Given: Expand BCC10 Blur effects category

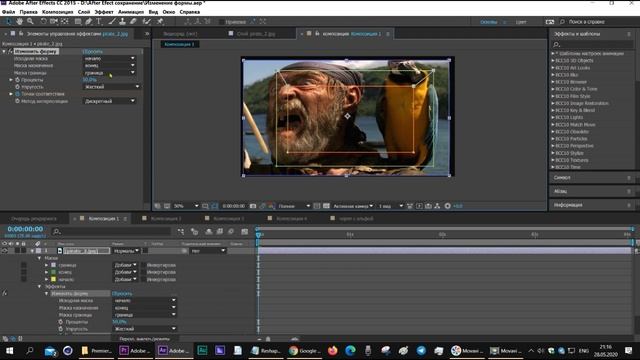Looking at the screenshot, I should tap(553, 75).
